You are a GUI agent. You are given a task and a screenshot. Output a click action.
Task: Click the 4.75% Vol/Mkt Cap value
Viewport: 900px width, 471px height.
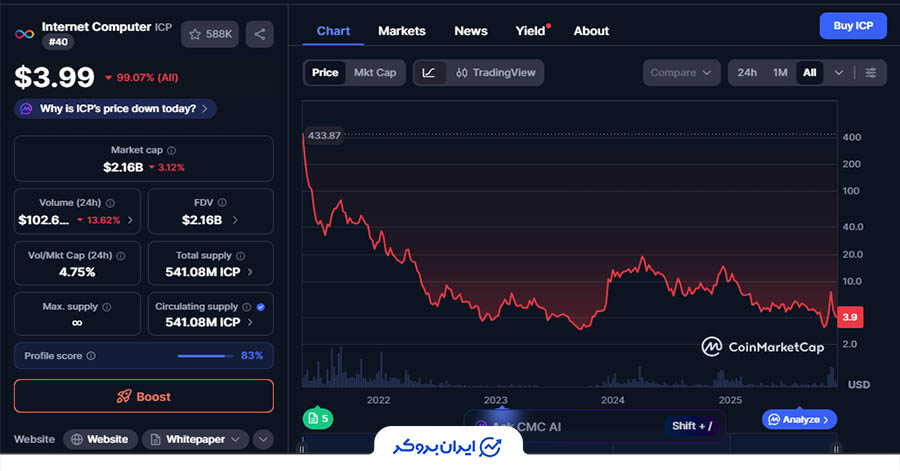point(77,272)
